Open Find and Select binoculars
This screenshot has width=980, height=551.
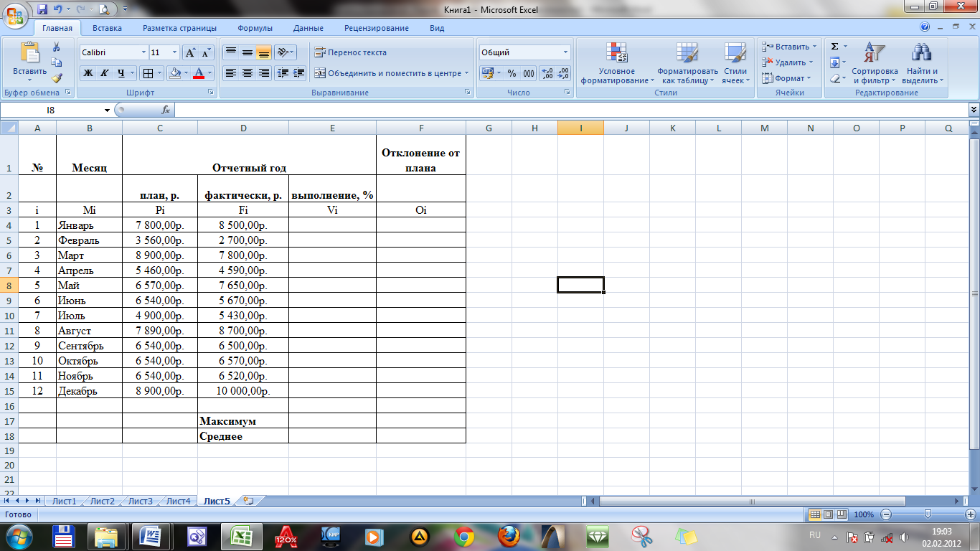[922, 63]
